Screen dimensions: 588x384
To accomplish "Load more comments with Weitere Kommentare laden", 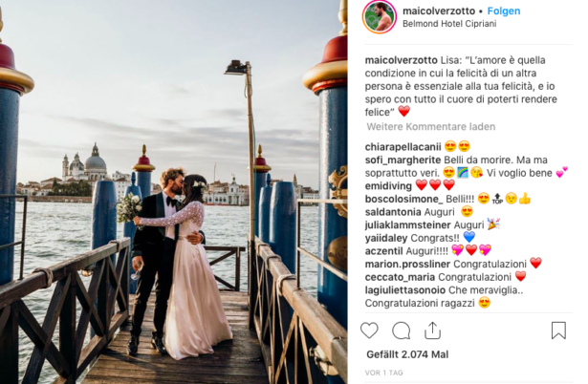I will click(431, 127).
